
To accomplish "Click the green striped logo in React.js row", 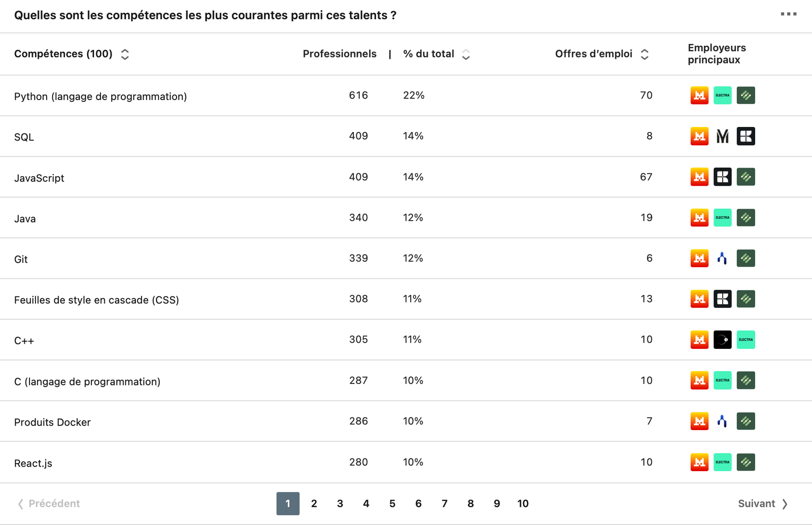I will [746, 462].
